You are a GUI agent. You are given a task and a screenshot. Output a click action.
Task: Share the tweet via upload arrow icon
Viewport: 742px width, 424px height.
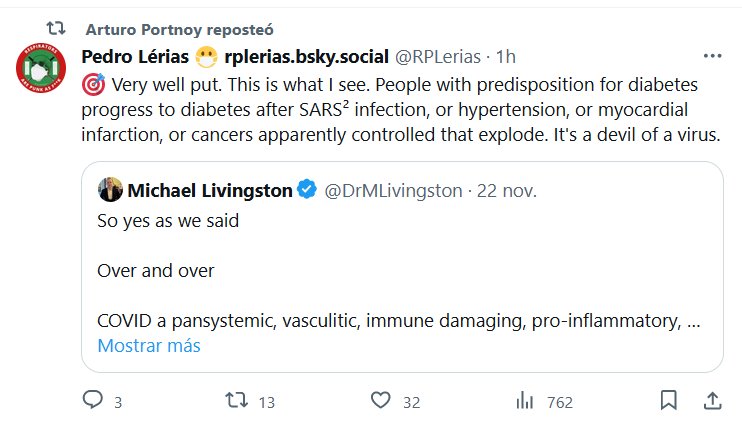coord(712,401)
